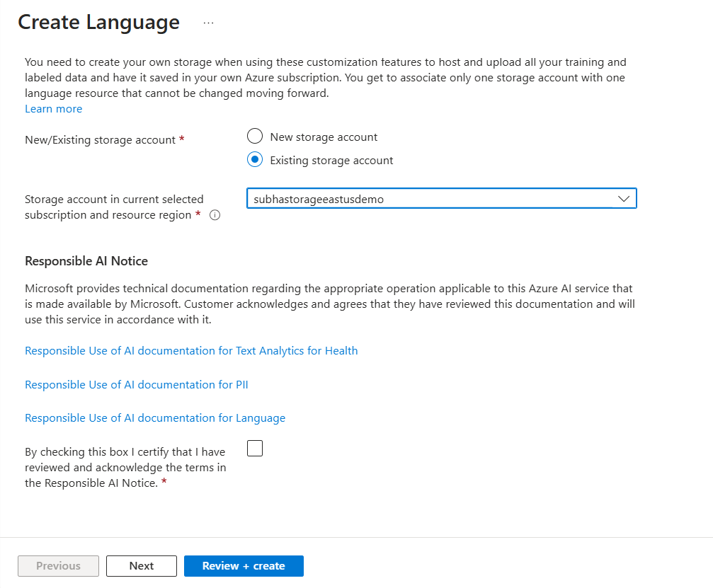Click the Next button
713x588 pixels.
pyautogui.click(x=142, y=566)
